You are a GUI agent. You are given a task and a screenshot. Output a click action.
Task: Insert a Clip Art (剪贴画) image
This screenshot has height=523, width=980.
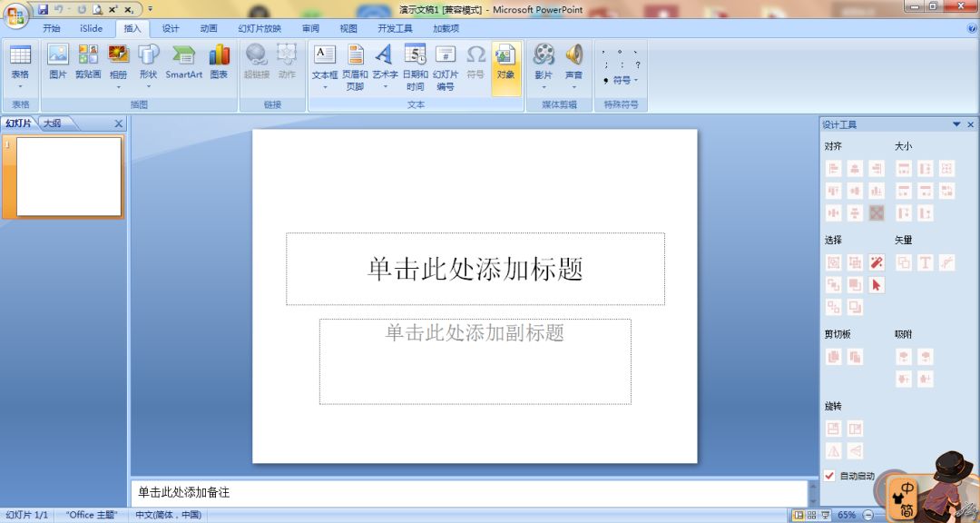pos(88,64)
